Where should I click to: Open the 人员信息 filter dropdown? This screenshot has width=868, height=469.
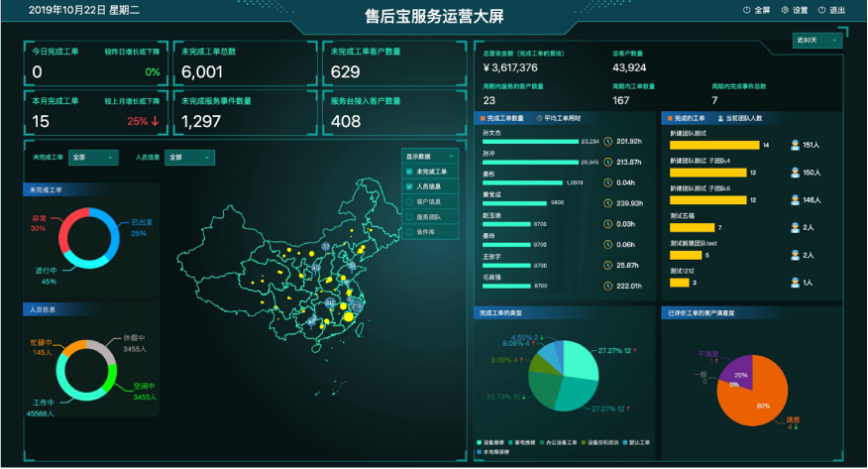pyautogui.click(x=189, y=157)
